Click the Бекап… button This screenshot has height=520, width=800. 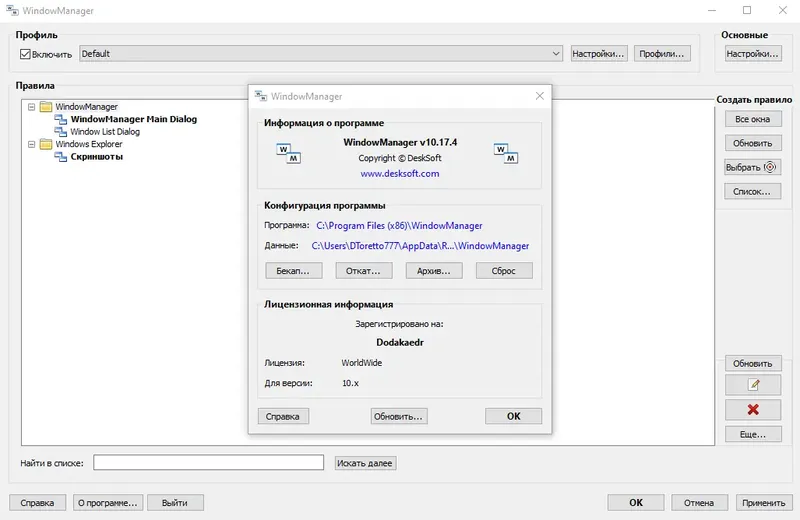[x=293, y=270]
